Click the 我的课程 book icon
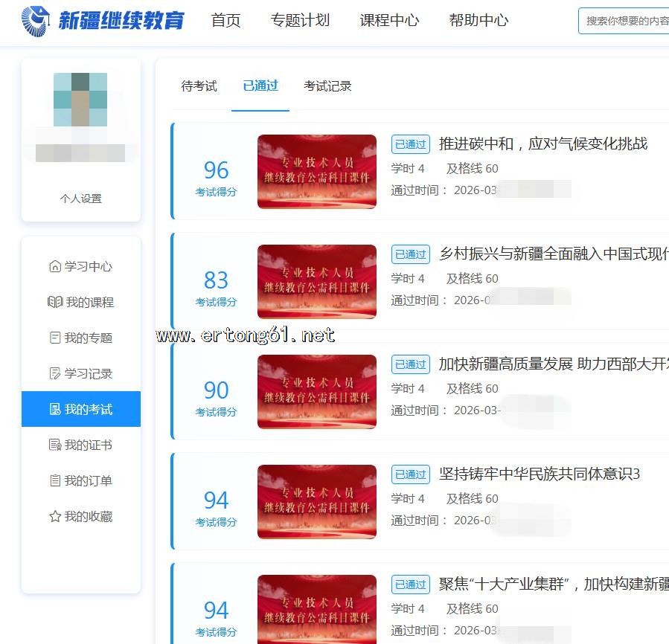This screenshot has height=644, width=669. coord(54,302)
